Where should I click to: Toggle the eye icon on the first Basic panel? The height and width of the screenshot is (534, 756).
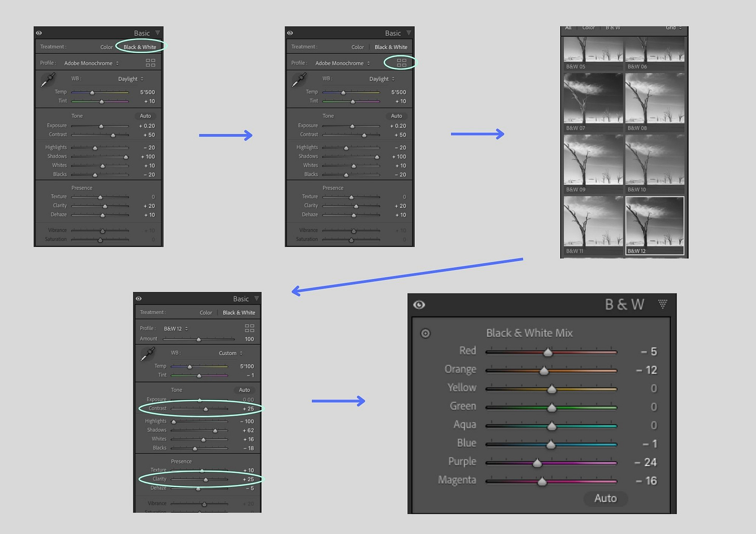pos(39,33)
